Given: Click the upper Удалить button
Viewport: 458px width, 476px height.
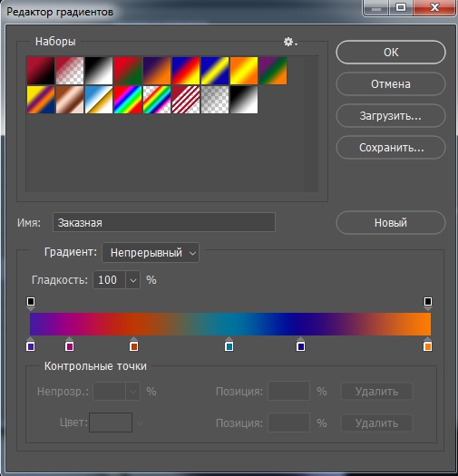Looking at the screenshot, I should click(377, 392).
